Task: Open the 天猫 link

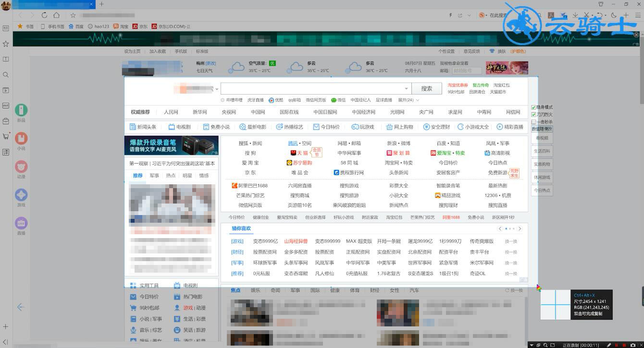Action: [298, 153]
